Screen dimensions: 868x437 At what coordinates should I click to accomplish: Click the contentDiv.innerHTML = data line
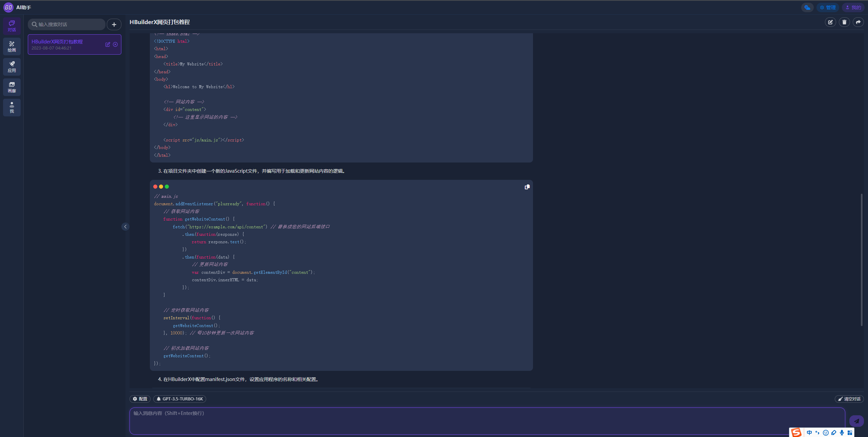click(x=225, y=280)
